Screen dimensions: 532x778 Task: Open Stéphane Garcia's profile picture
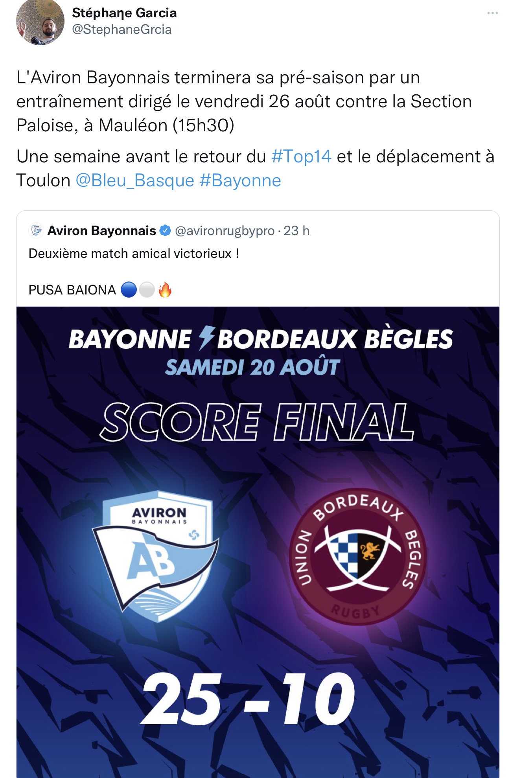click(x=40, y=22)
